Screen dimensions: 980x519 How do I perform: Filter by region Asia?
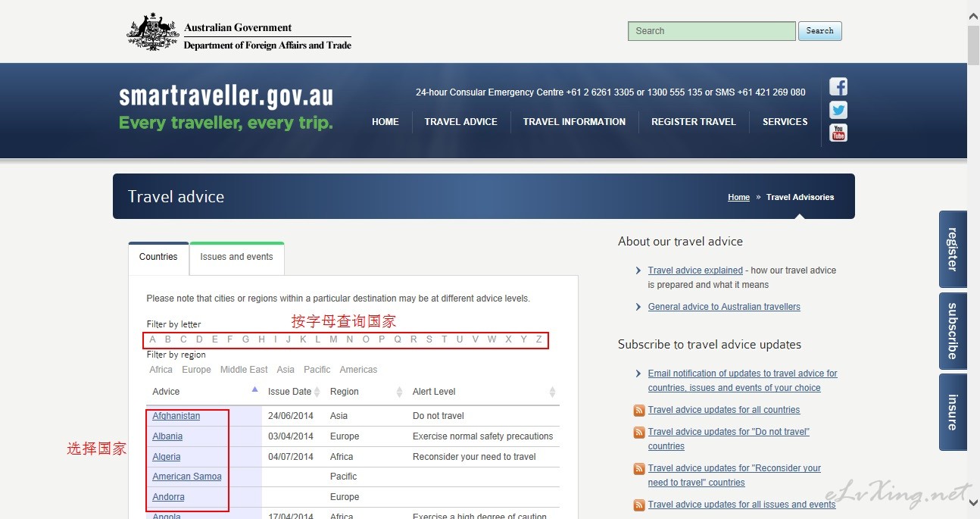(x=286, y=370)
